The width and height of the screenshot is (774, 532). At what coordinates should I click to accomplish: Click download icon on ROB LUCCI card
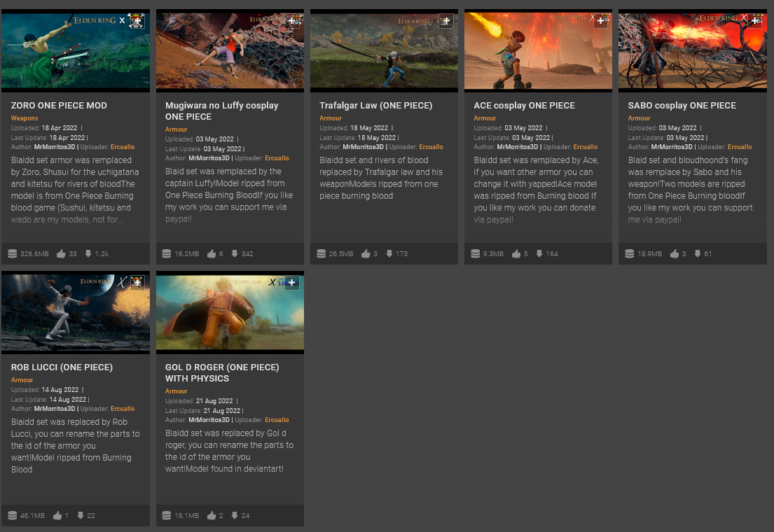pos(80,515)
